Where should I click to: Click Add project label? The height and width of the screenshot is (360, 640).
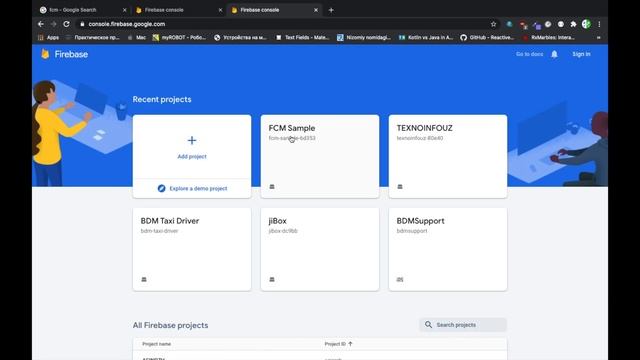click(x=192, y=156)
